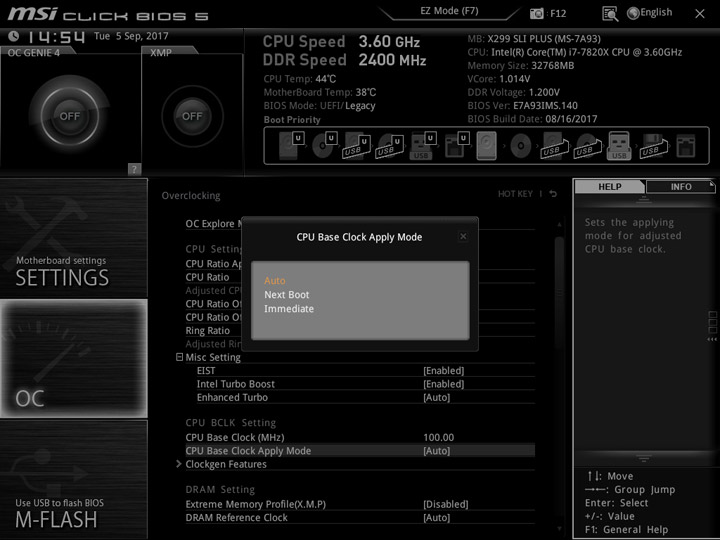Click the scroll-up arrow of settings list
This screenshot has height=540, width=720.
point(559,225)
